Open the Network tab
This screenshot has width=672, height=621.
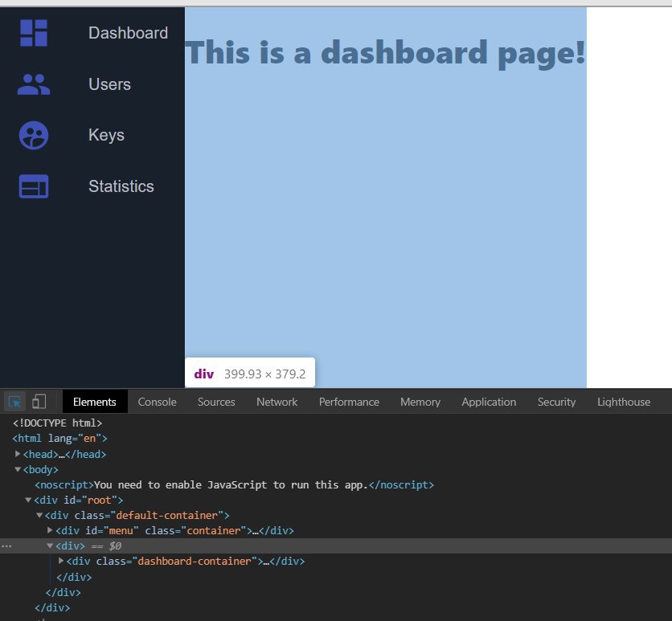[x=277, y=402]
